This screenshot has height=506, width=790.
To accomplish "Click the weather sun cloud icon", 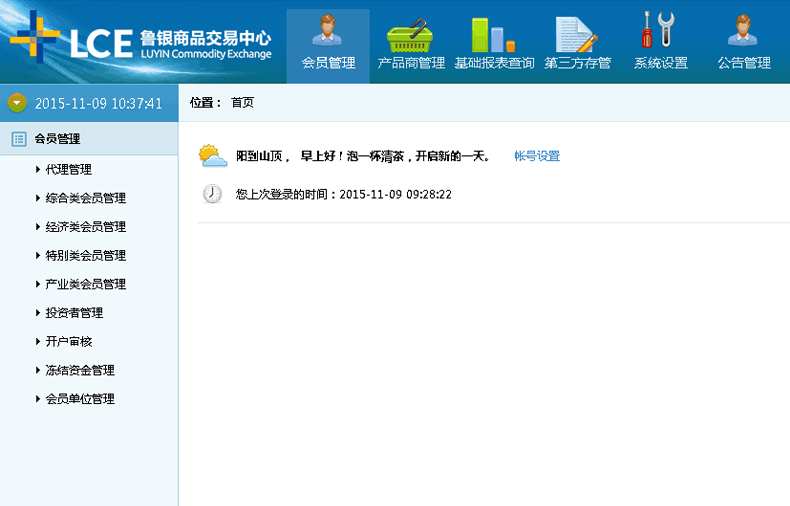I will 212,156.
